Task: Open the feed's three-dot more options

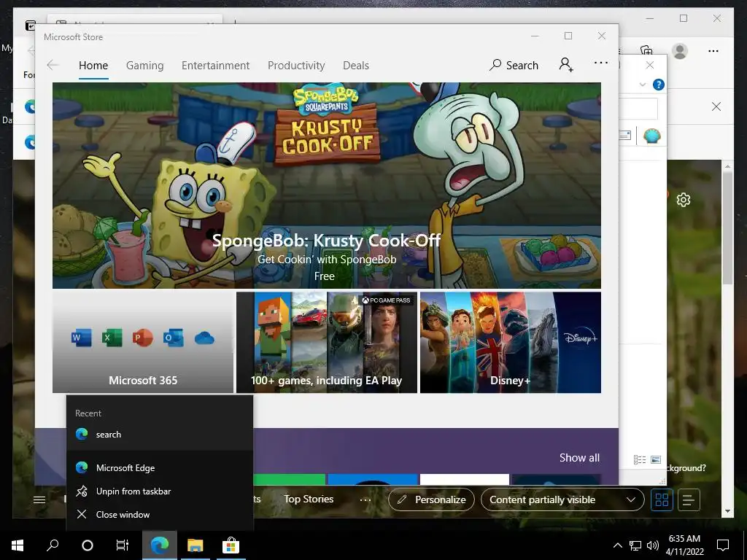Action: click(365, 499)
